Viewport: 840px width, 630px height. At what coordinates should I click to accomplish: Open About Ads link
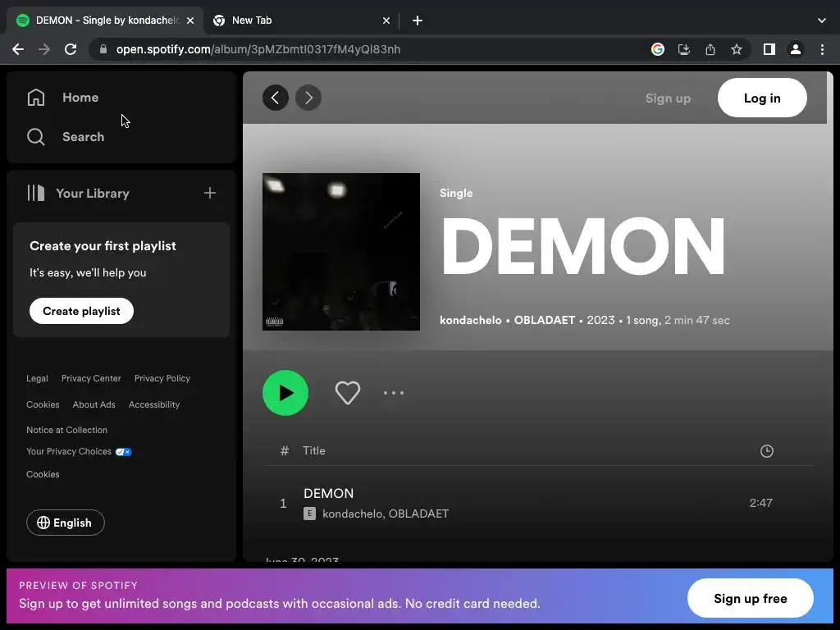point(94,404)
